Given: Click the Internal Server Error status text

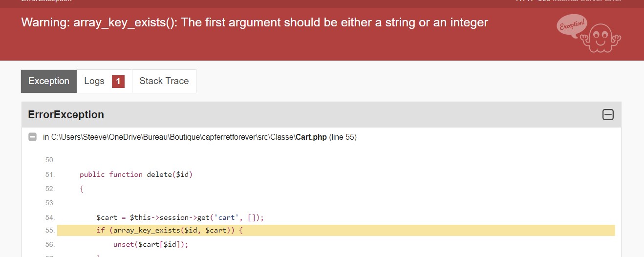Looking at the screenshot, I should point(586,1).
